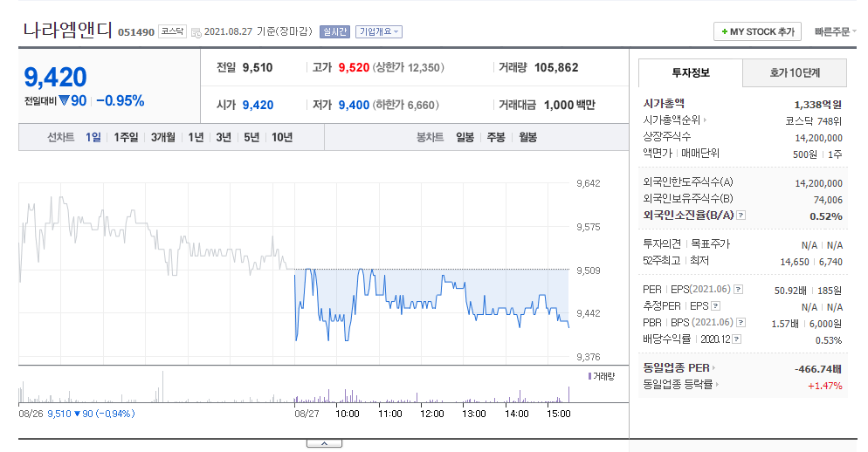
Task: Click the 상장주식수 value 14,200,000
Action: click(819, 138)
